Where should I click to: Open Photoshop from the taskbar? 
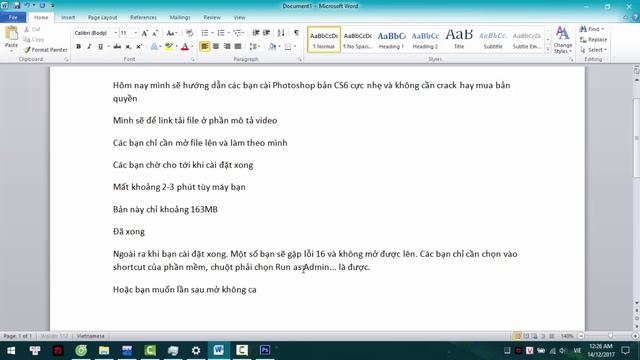click(x=265, y=350)
